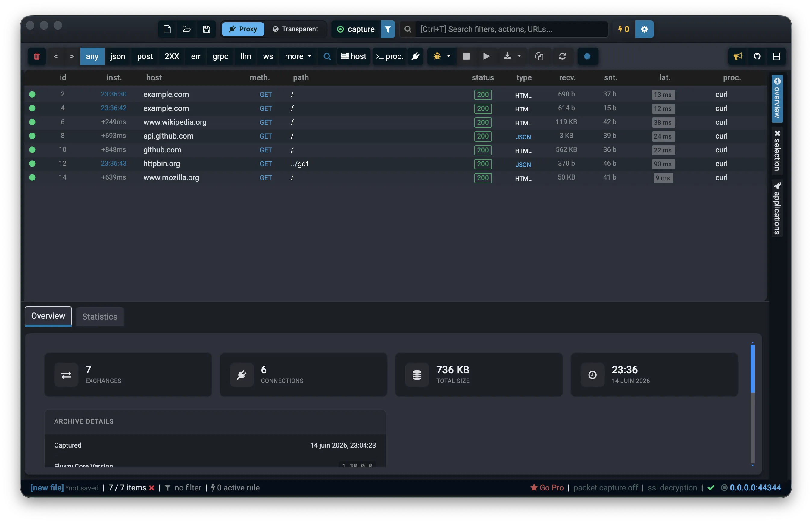
Task: Apply the json filter
Action: (117, 56)
